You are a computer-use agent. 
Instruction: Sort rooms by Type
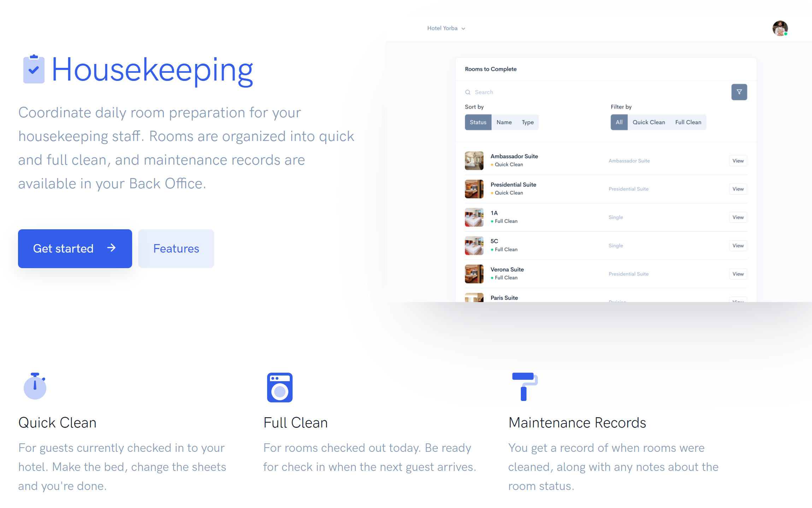[x=528, y=122]
